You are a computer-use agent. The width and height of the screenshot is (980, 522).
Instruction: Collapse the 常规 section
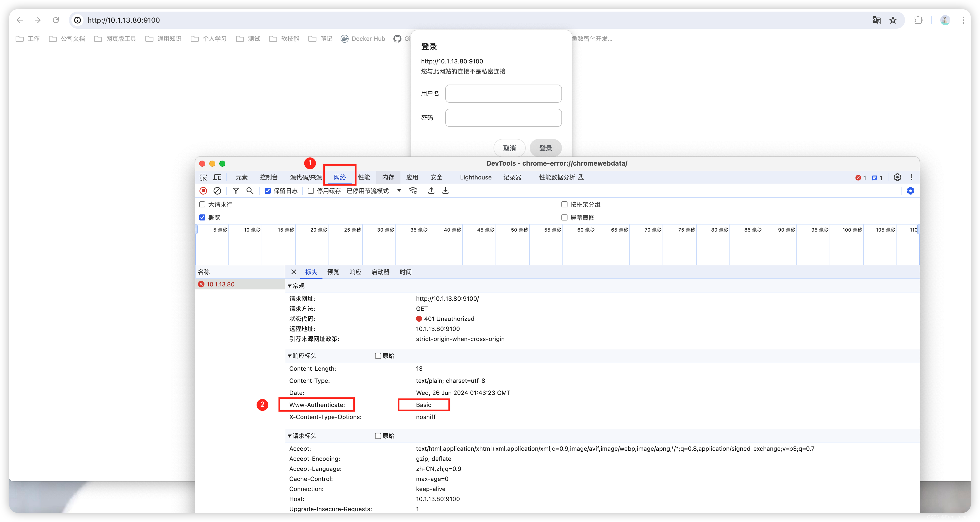[x=290, y=286]
